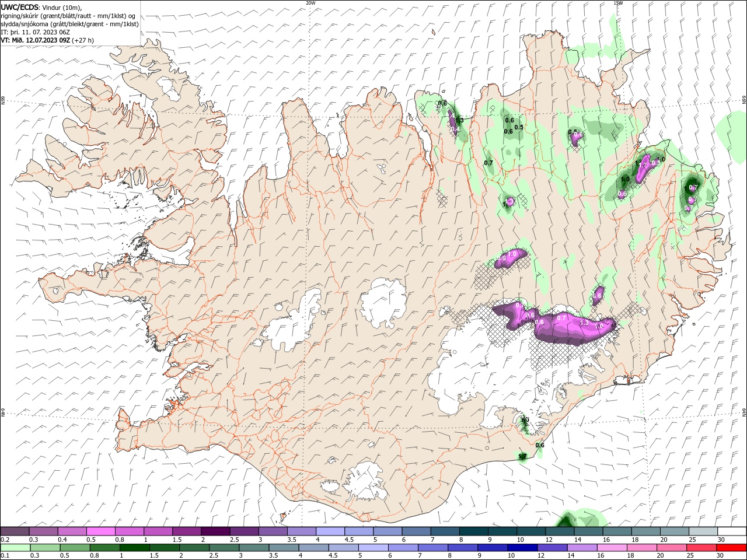Click the 'slydda/snjókoma' legend description line
The image size is (747, 560).
(x=69, y=24)
